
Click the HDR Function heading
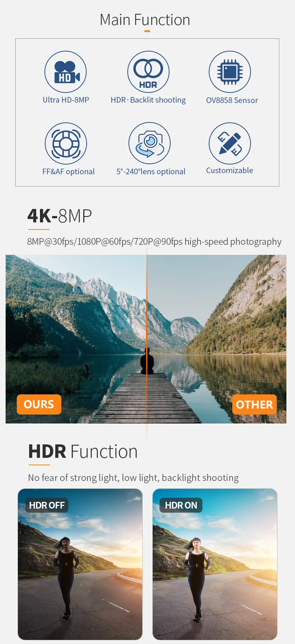(83, 451)
